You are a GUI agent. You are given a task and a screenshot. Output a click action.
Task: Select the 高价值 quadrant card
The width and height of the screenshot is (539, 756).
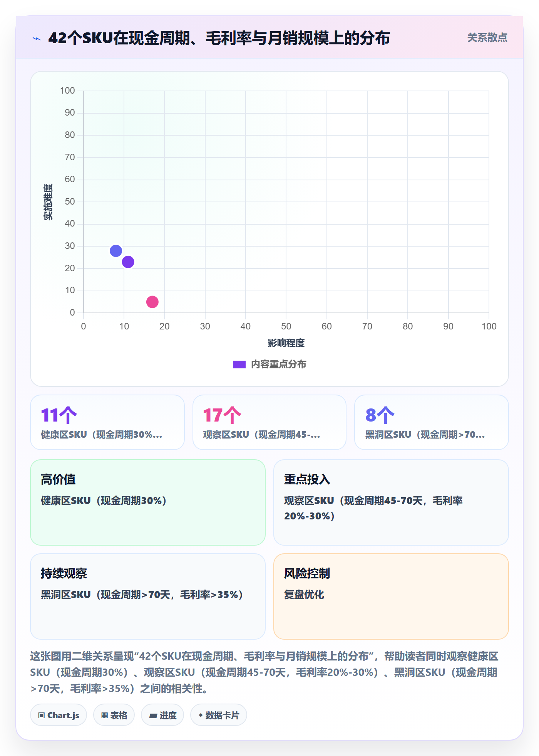coord(148,502)
